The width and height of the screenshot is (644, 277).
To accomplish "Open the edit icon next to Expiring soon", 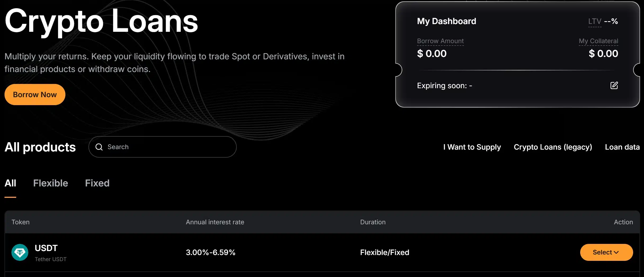I will pos(615,85).
